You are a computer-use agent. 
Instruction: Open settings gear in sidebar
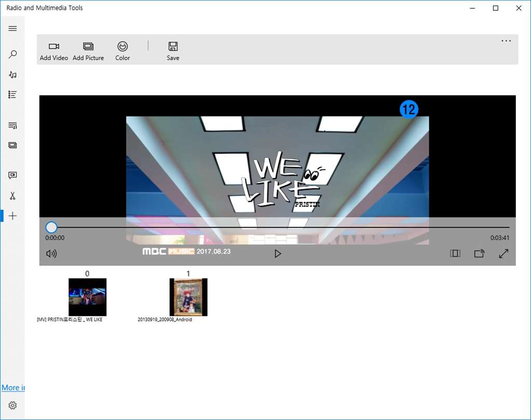point(12,405)
